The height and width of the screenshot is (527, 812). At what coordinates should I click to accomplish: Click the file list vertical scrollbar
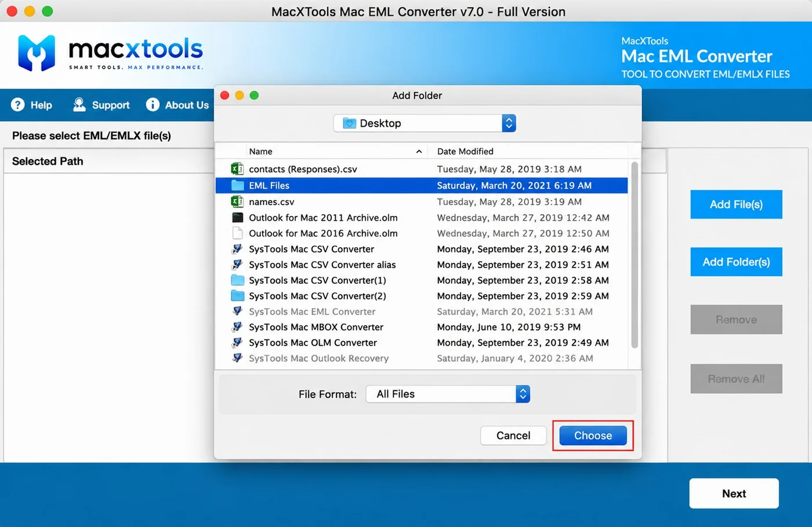pos(635,255)
